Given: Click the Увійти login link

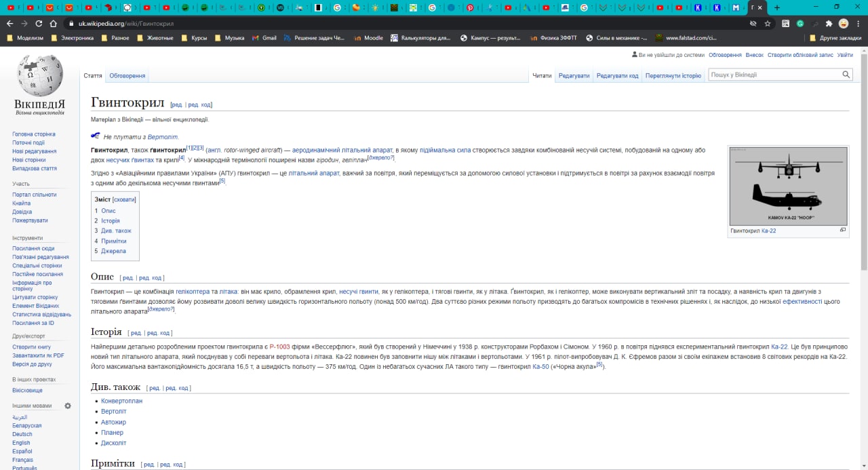Looking at the screenshot, I should 845,55.
